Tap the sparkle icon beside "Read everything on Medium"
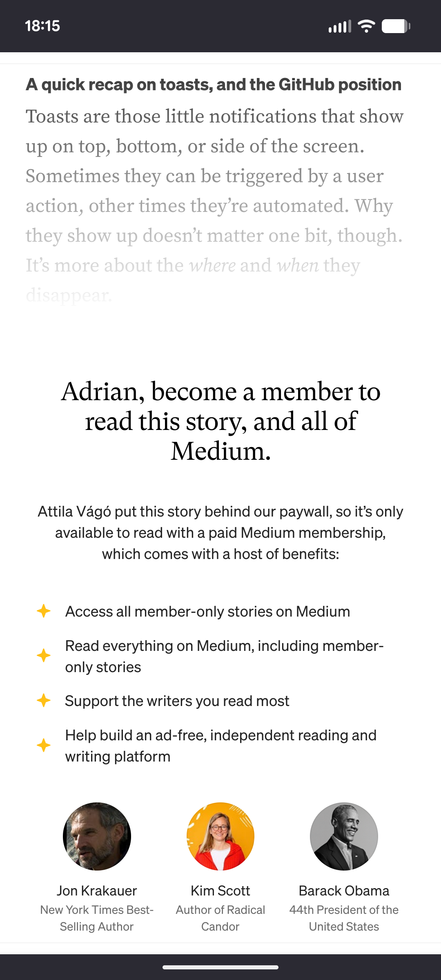This screenshot has width=441, height=980. click(44, 656)
